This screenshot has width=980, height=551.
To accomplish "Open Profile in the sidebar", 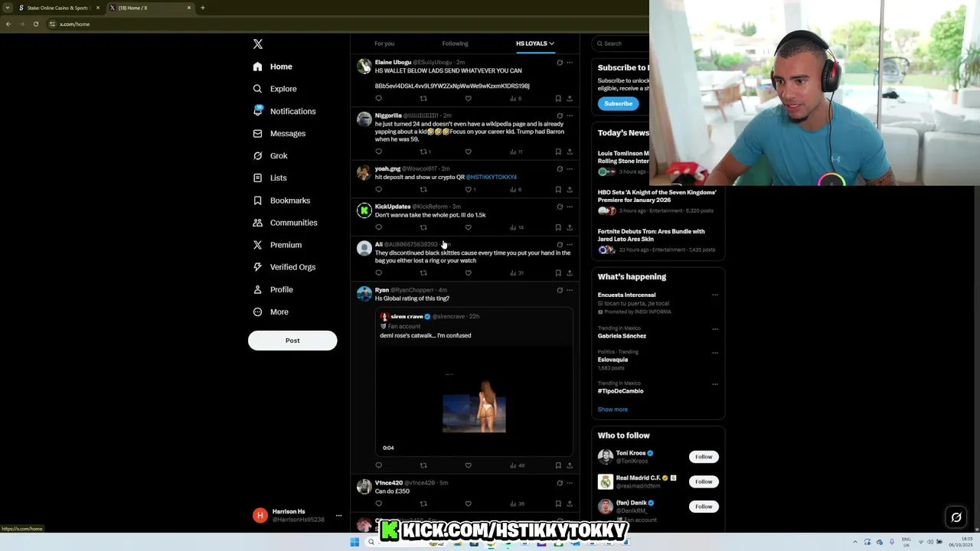I will tap(273, 289).
